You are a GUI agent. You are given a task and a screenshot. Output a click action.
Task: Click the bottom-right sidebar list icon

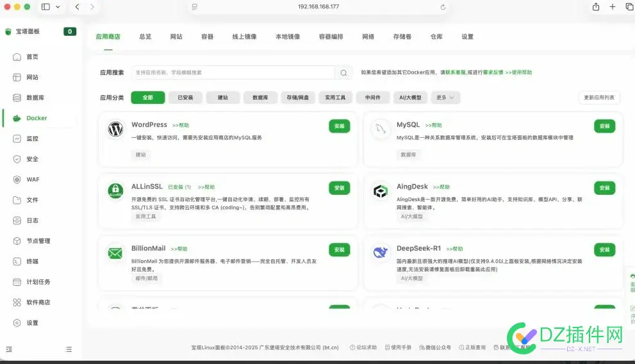(69, 349)
